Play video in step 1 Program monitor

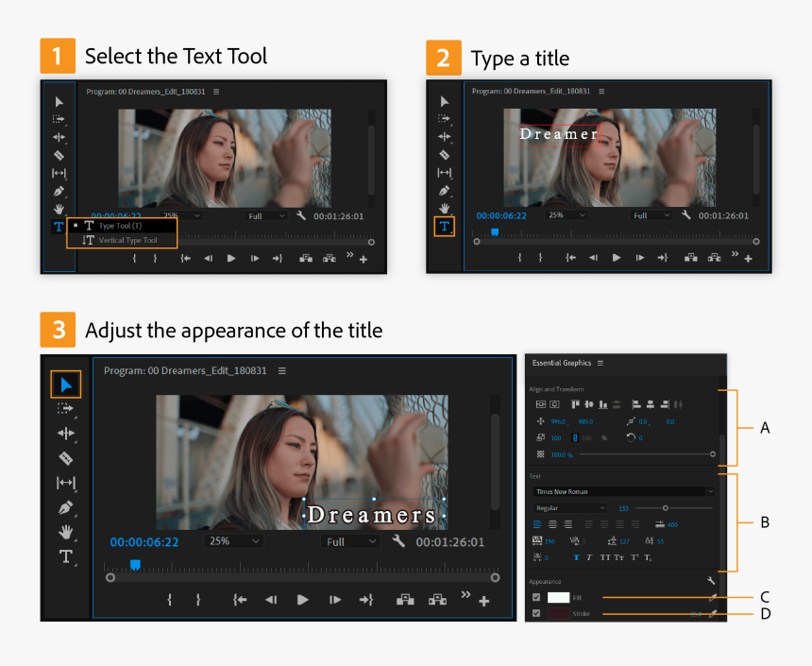[x=231, y=258]
